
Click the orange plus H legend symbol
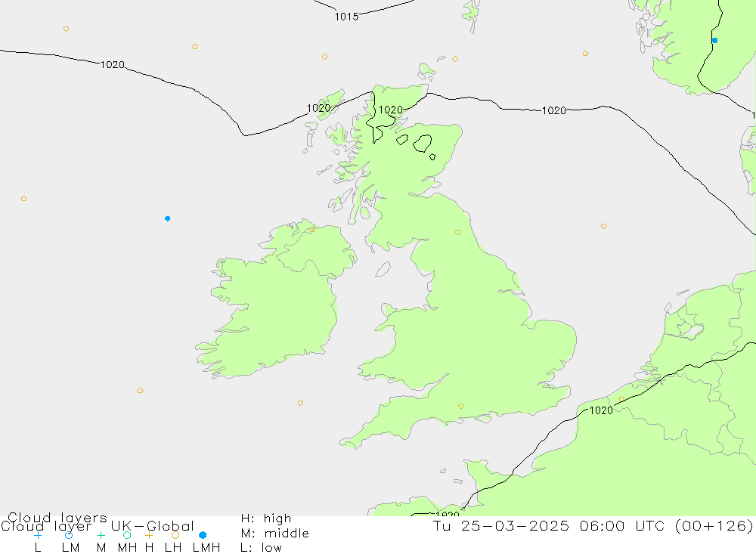click(149, 535)
